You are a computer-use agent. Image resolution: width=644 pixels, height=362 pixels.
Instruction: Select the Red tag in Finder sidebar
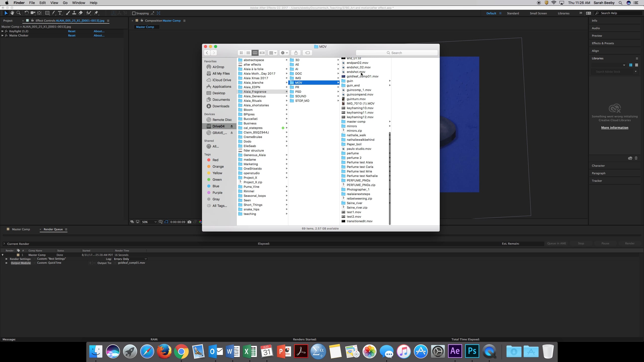tap(216, 160)
